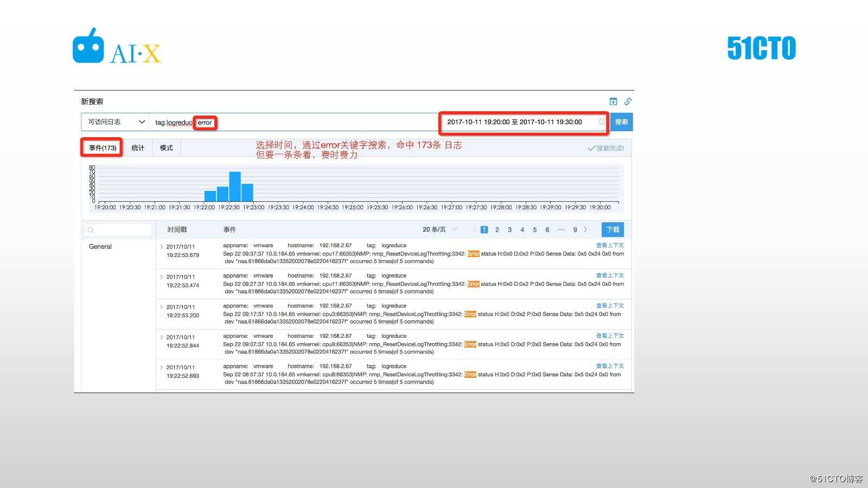Expand the event row at 19:22:52.693

[x=162, y=368]
